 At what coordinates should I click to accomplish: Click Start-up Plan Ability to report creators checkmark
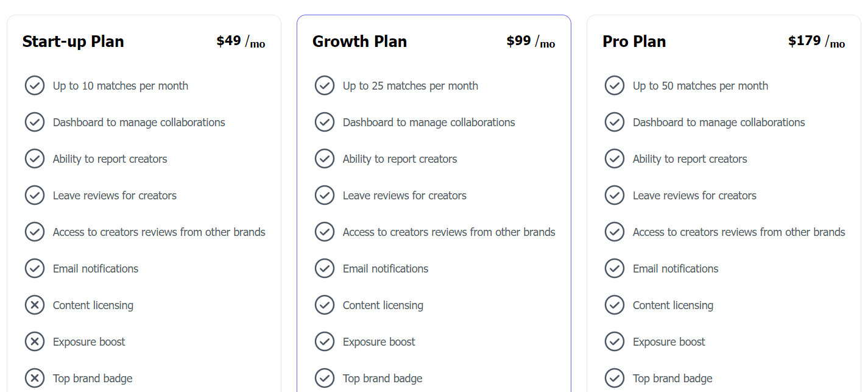35,159
